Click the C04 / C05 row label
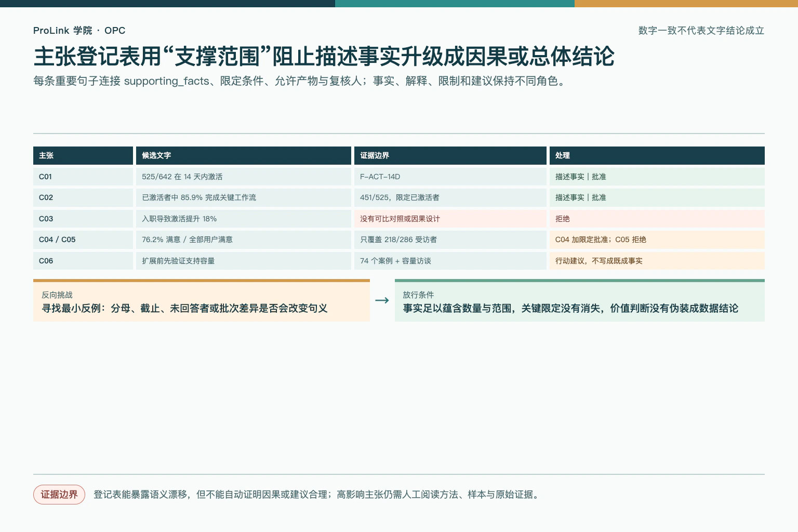The height and width of the screenshot is (532, 798). (83, 240)
